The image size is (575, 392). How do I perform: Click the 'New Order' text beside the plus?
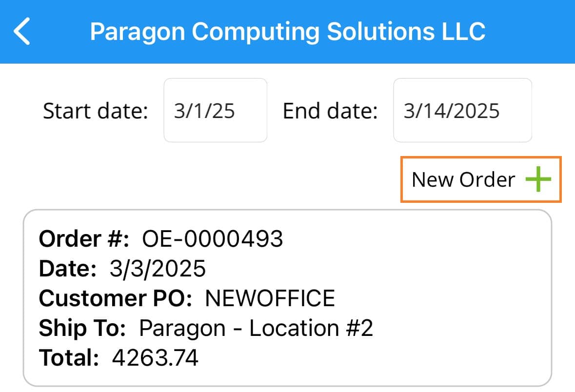click(x=463, y=179)
